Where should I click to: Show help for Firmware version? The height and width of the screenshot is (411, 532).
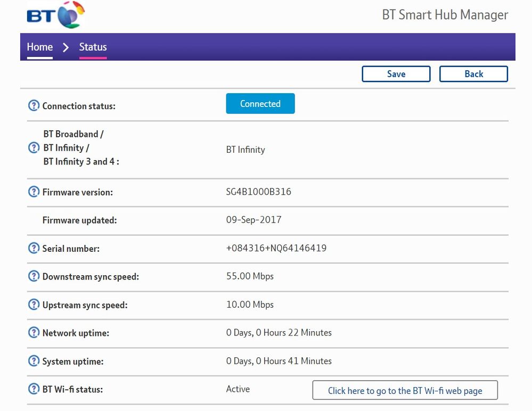pos(34,192)
